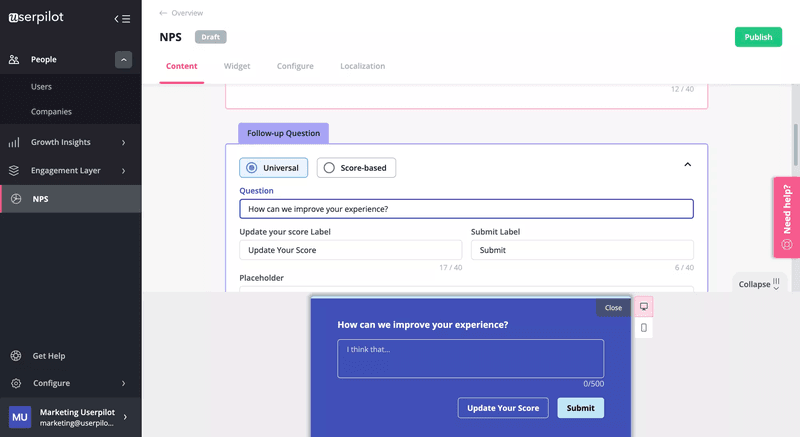Open the Content tab
This screenshot has height=437, width=800.
pos(182,66)
